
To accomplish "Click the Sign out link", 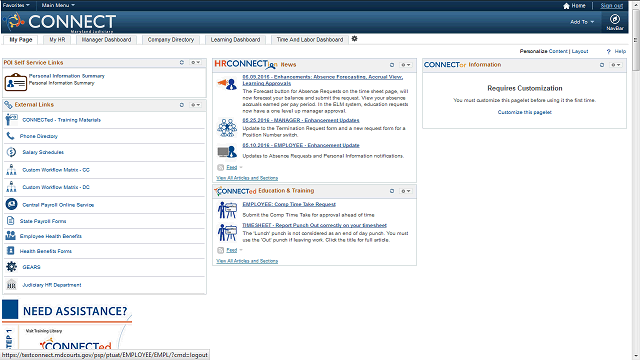I will click(611, 6).
